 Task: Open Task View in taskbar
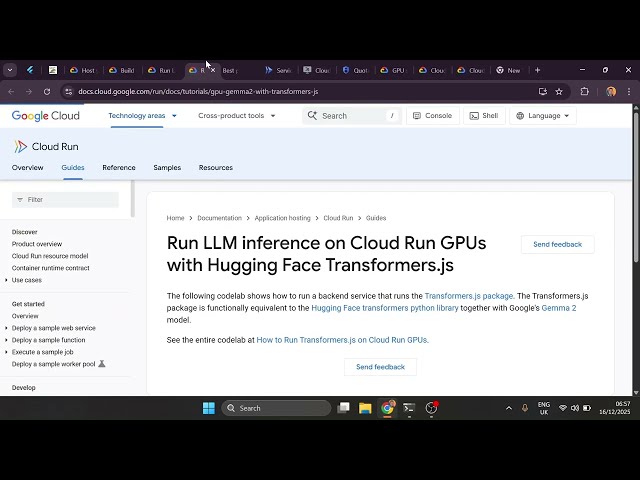(x=343, y=408)
